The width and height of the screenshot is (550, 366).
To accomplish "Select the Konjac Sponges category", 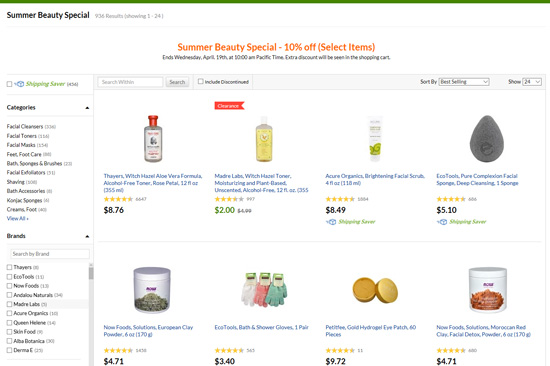I will 25,200.
